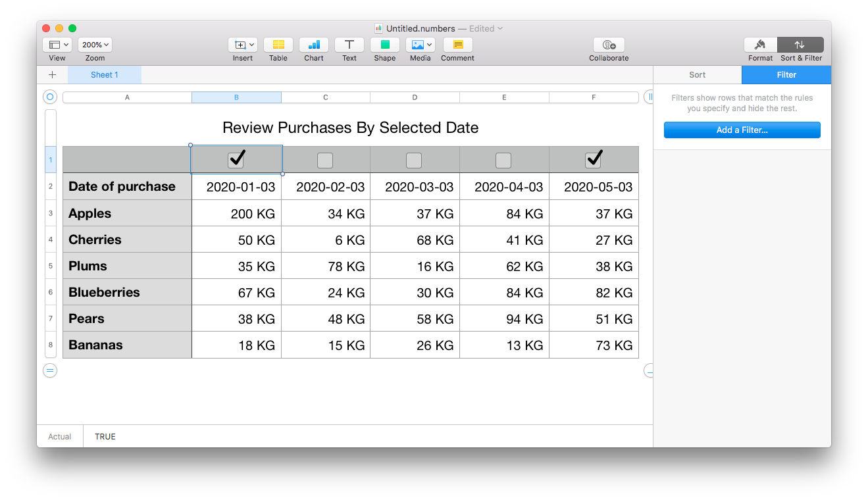
Task: Select the 6 KG cell
Action: coord(326,239)
